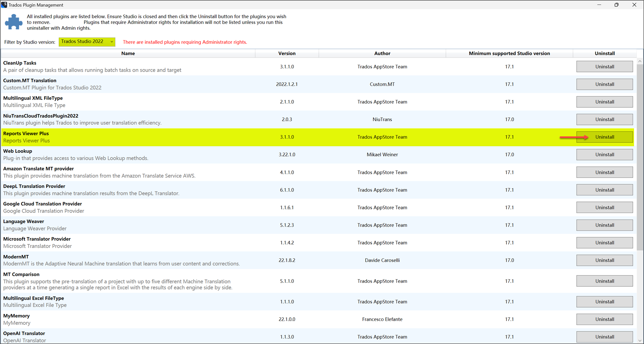Click the blue puzzle piece plugin icon
644x344 pixels.
[x=14, y=22]
